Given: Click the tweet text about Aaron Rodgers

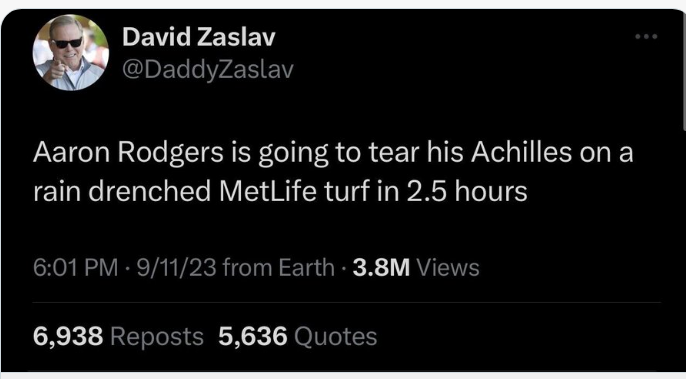Looking at the screenshot, I should tap(333, 172).
